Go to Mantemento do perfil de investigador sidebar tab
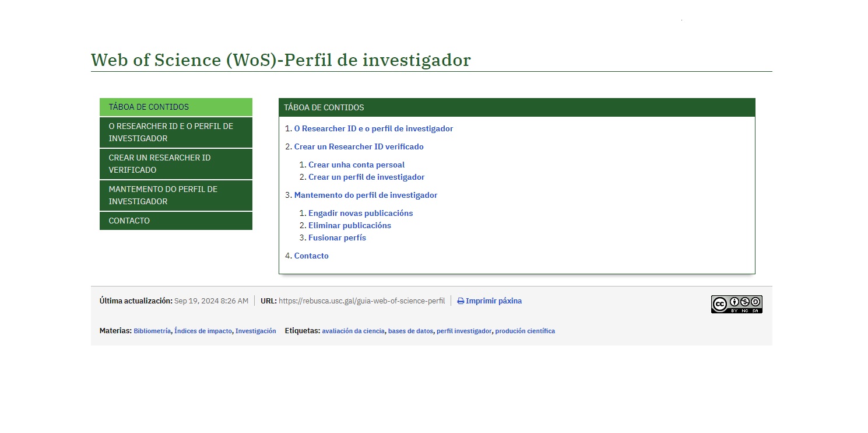Image resolution: width=868 pixels, height=433 pixels. coord(175,195)
